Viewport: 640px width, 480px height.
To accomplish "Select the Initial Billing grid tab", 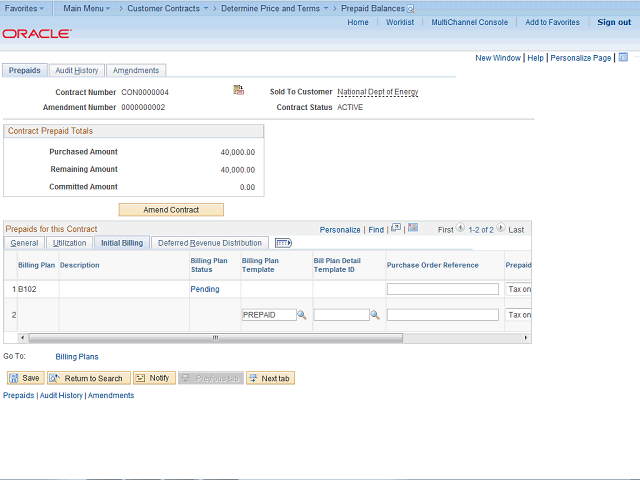I will point(122,243).
